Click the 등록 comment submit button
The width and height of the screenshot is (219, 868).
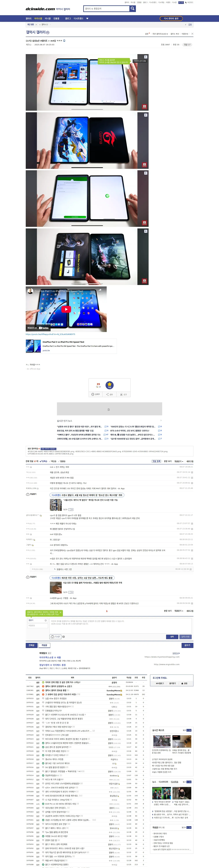pos(172,637)
